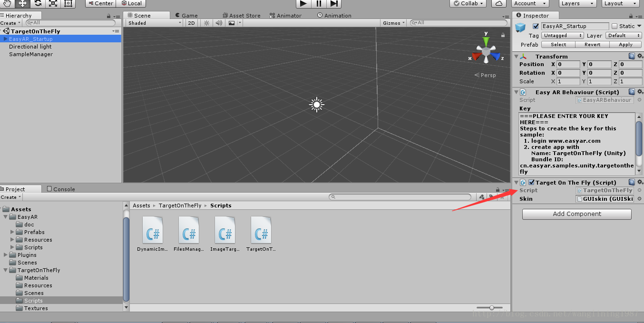
Task: Open the cloud services button
Action: (x=498, y=3)
